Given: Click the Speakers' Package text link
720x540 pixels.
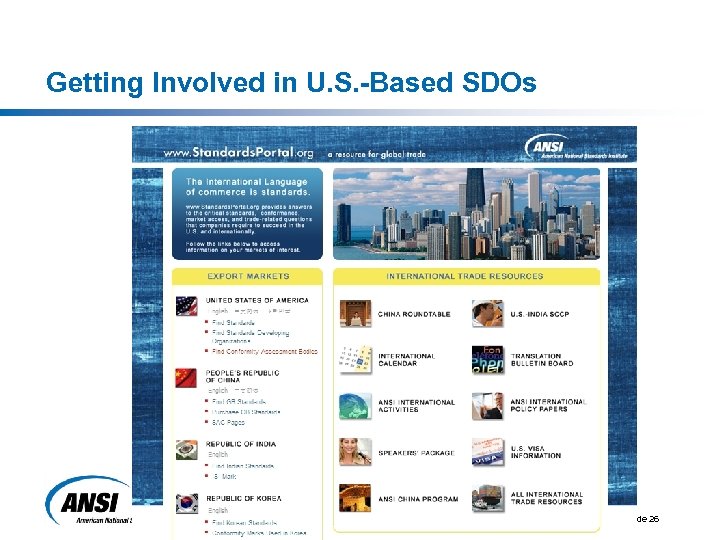Looking at the screenshot, I should pyautogui.click(x=416, y=453).
